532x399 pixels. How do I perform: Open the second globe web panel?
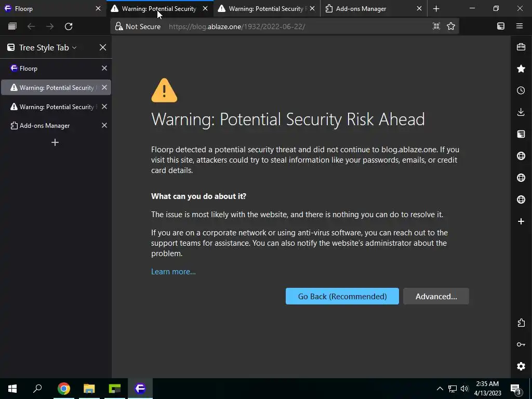521,178
